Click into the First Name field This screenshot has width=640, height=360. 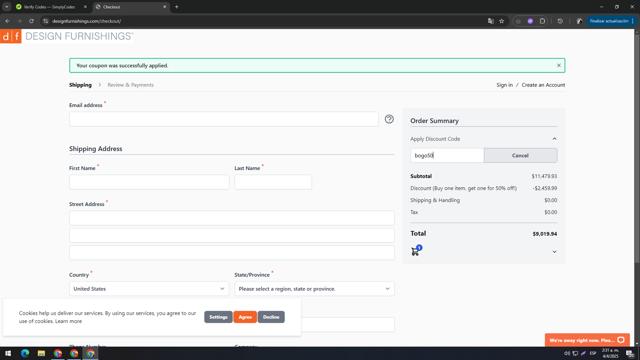[x=149, y=182]
